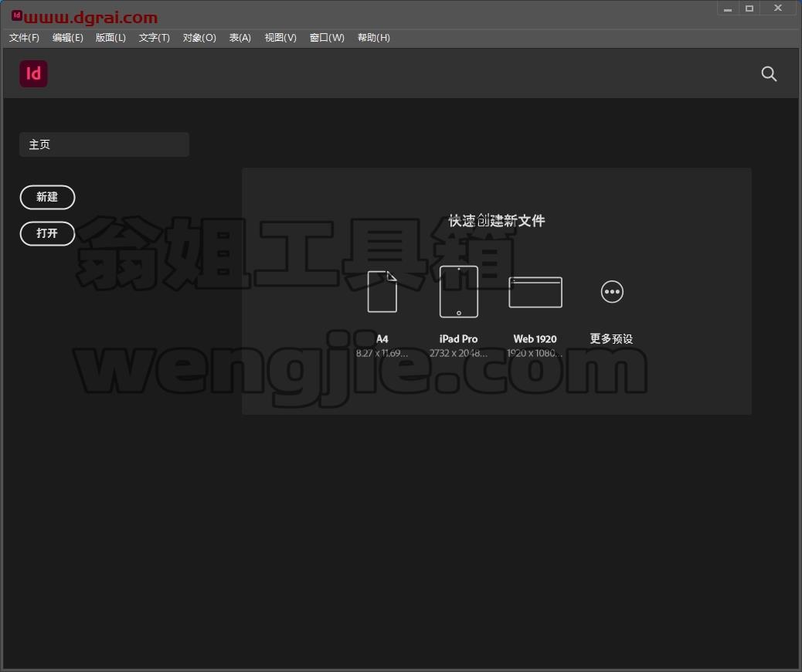
Task: Click the title bar InDesign app icon
Action: coord(16,15)
